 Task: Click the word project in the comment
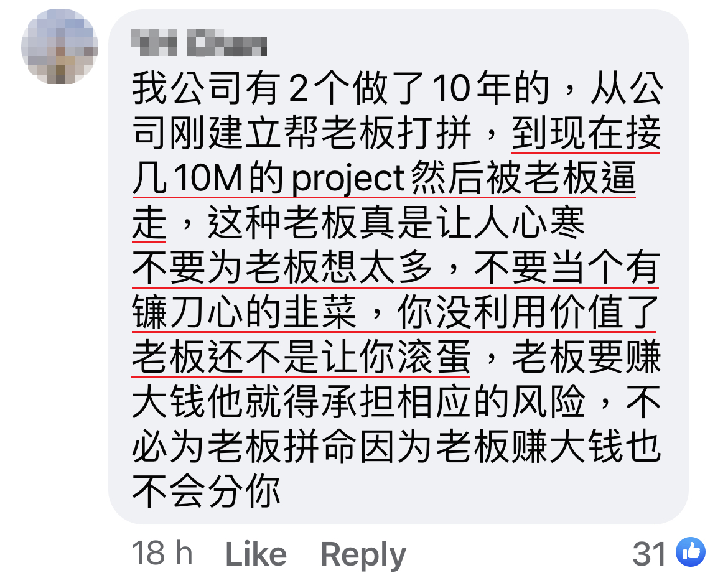click(348, 179)
